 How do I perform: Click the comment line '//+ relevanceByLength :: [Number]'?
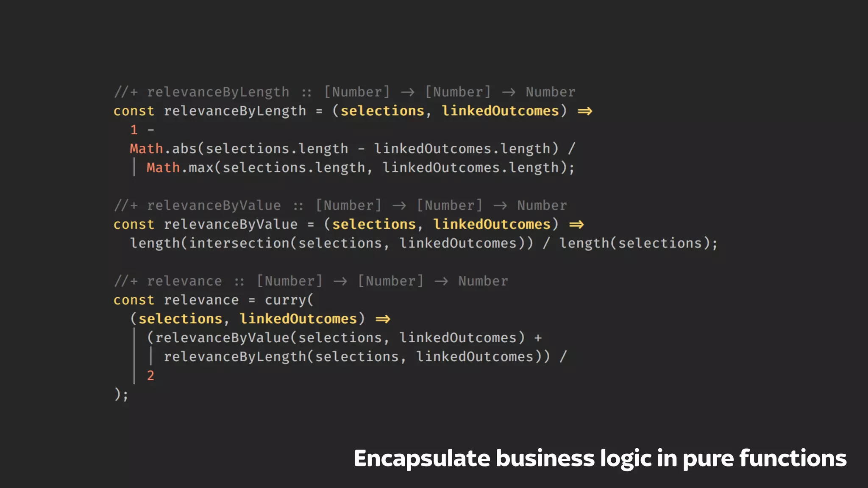(345, 92)
